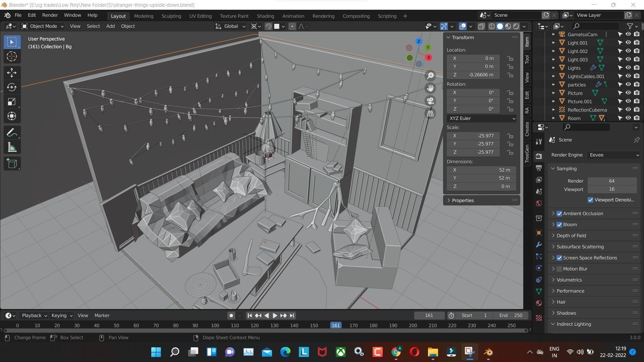Open the Marker timeline menu
The image size is (644, 362).
pyautogui.click(x=102, y=315)
